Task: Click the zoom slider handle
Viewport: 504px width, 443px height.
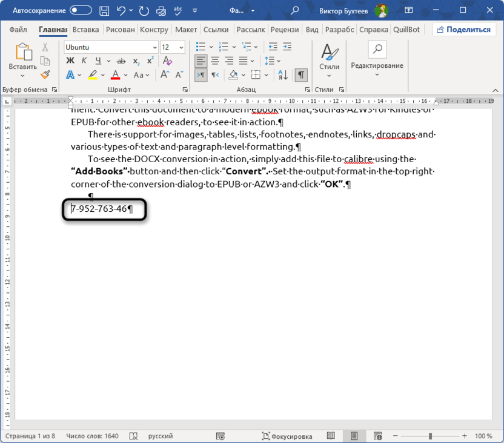Action: [x=430, y=436]
